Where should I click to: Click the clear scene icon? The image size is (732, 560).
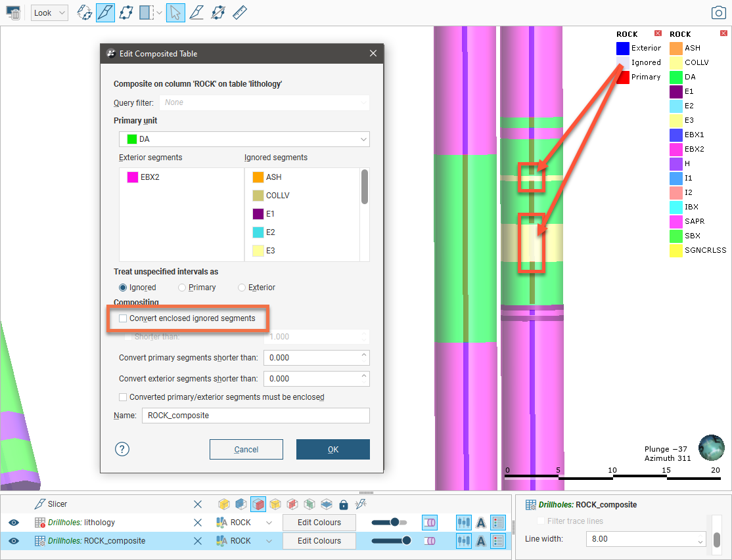tap(13, 12)
